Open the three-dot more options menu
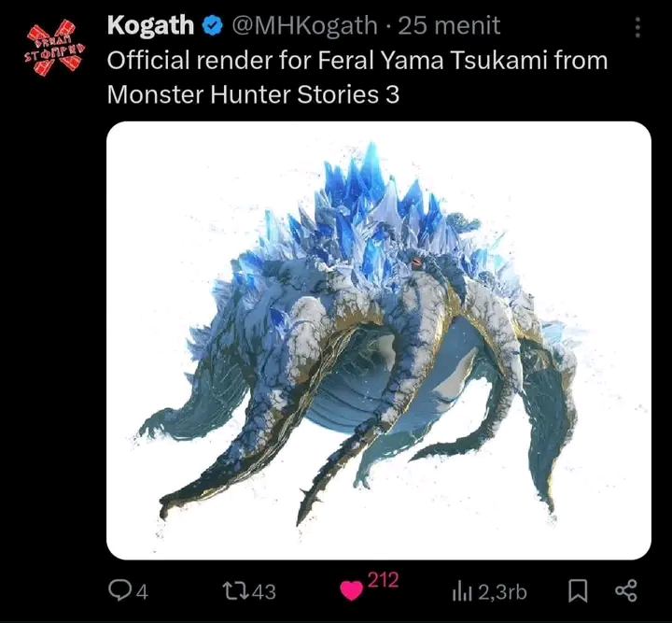The image size is (672, 623). coord(637,28)
